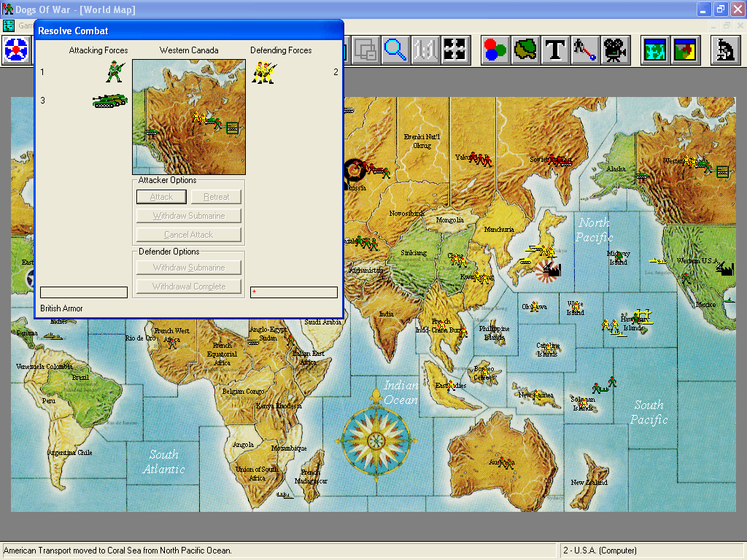Minimize the Dogs Of War window
The height and width of the screenshot is (560, 747).
point(703,9)
